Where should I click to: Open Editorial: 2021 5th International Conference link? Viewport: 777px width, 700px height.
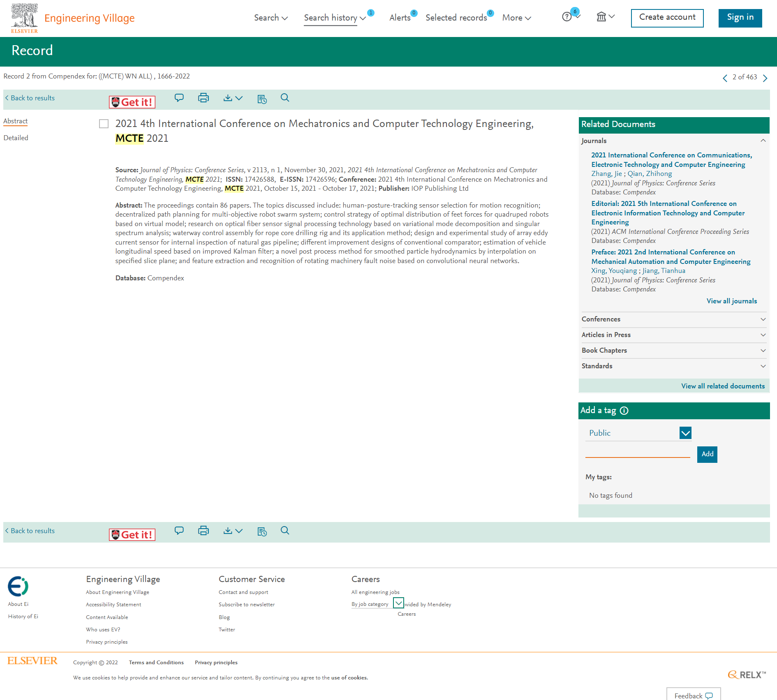pos(668,213)
